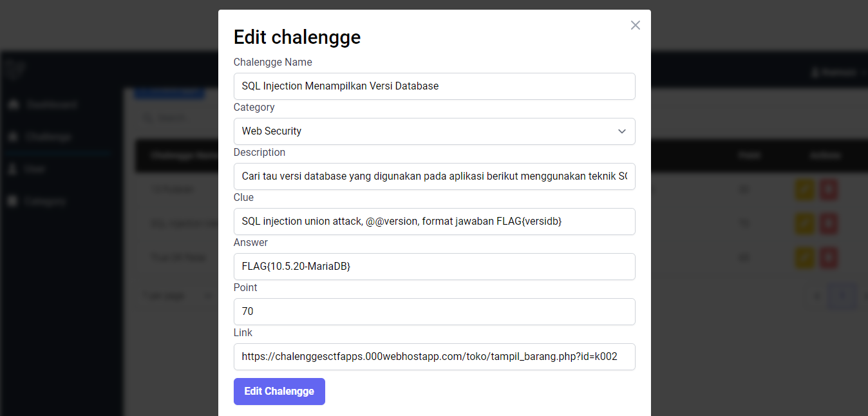The image size is (868, 416).
Task: Select the active tab above the challenge table
Action: coord(169,92)
